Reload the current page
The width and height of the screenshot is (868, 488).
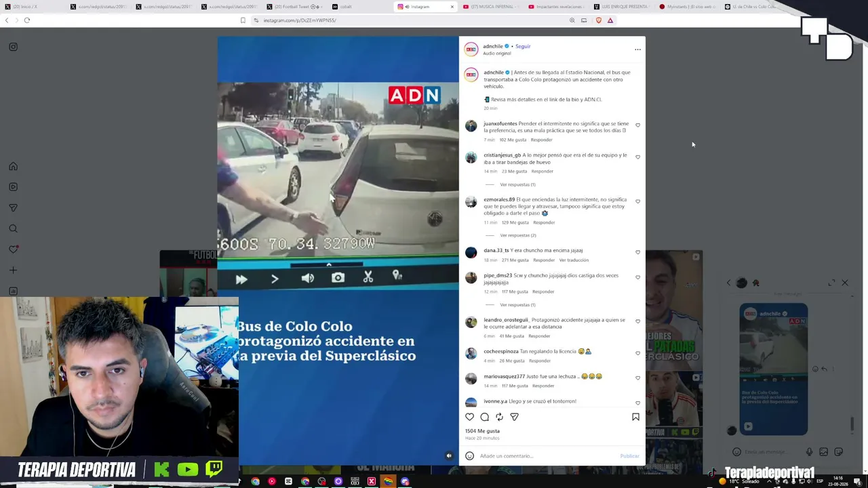(x=27, y=20)
